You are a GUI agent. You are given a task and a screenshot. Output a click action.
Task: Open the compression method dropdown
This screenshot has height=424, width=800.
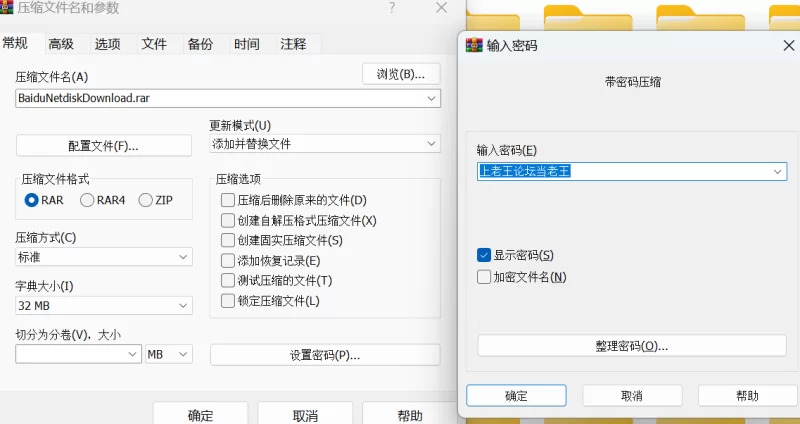(183, 257)
